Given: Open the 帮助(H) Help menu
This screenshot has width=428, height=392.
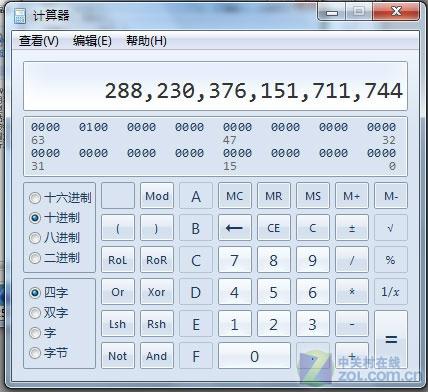Looking at the screenshot, I should (x=146, y=41).
